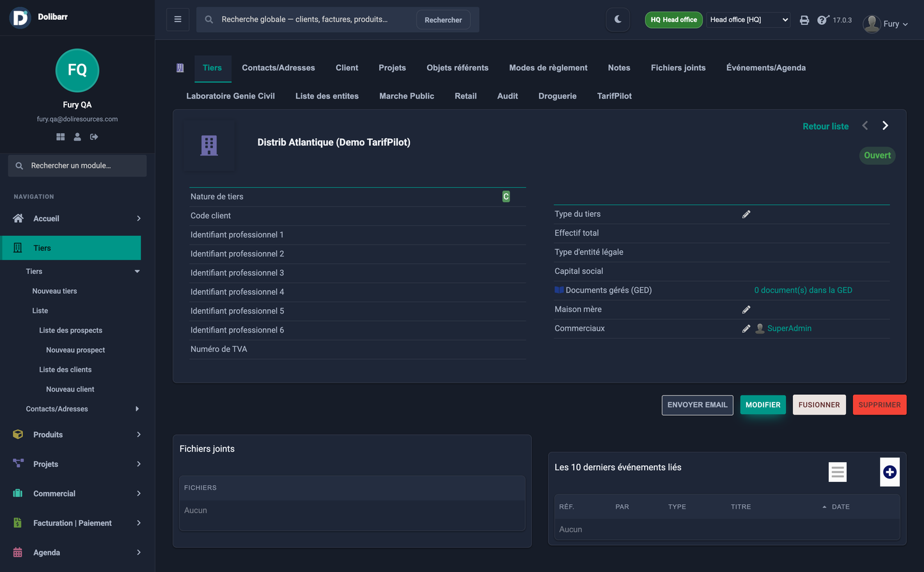Open 0 document(s) dans la GED link
This screenshot has height=572, width=924.
[x=803, y=290]
